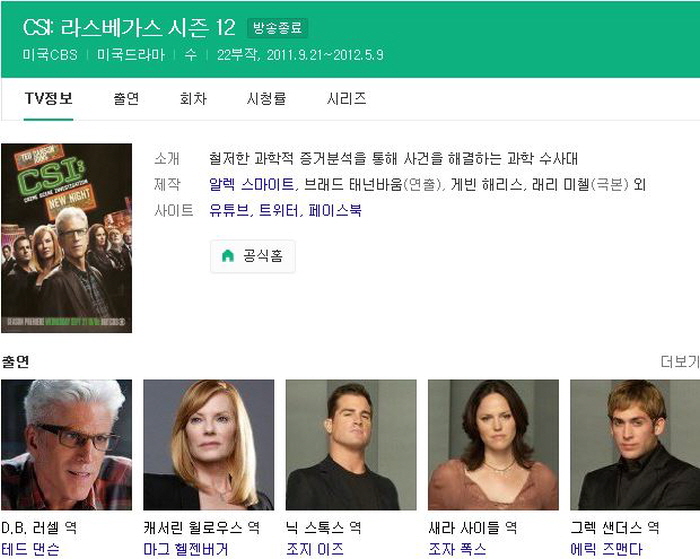Open the 테드 댄슨 cast photo

[x=67, y=445]
